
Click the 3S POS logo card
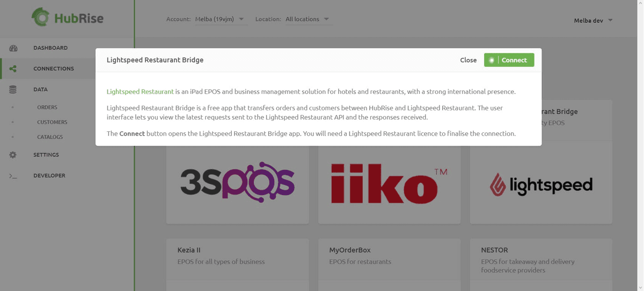tap(237, 183)
